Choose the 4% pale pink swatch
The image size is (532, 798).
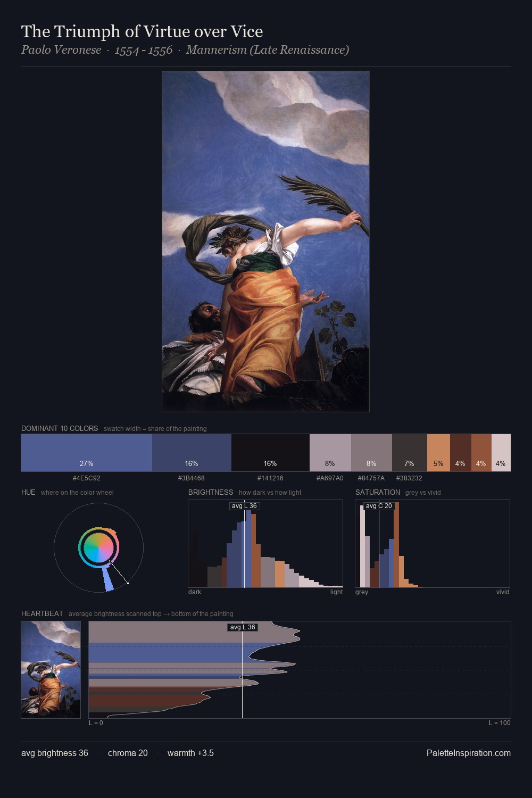tap(501, 453)
